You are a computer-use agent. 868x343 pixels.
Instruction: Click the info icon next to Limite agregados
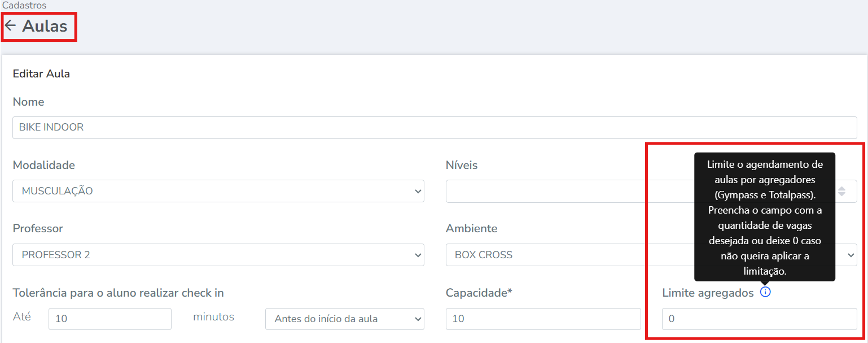point(765,292)
